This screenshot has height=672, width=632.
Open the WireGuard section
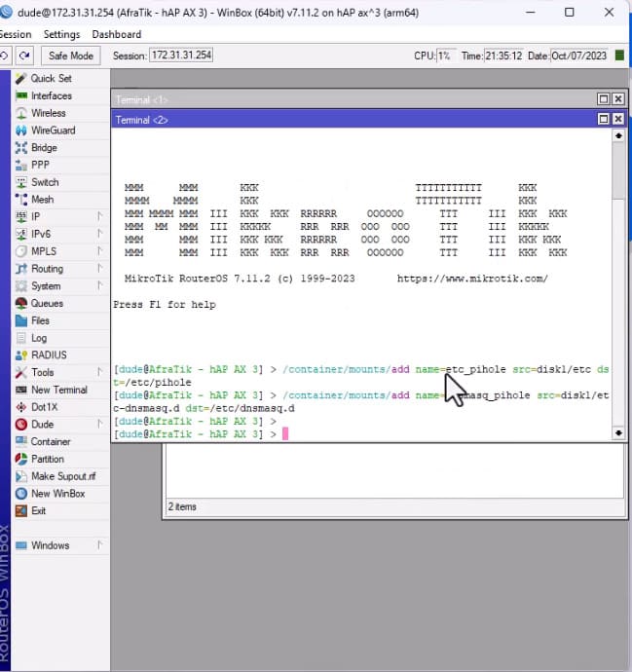point(54,131)
